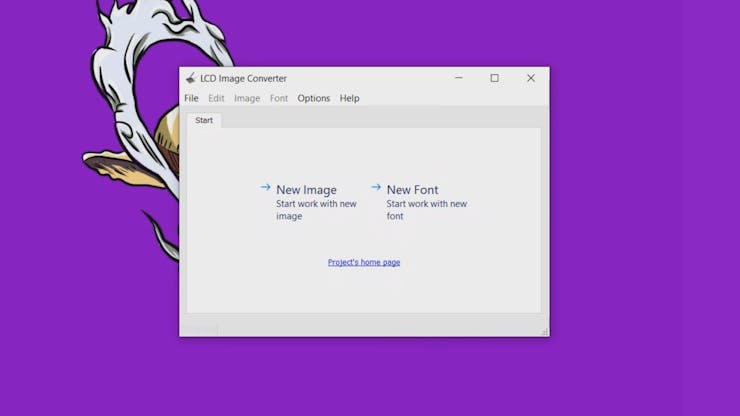740x416 pixels.
Task: Close the LCD Image Converter window
Action: click(531, 78)
